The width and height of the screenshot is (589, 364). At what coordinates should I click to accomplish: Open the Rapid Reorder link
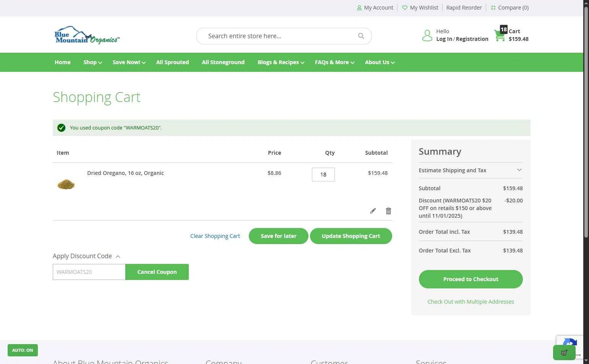click(464, 8)
